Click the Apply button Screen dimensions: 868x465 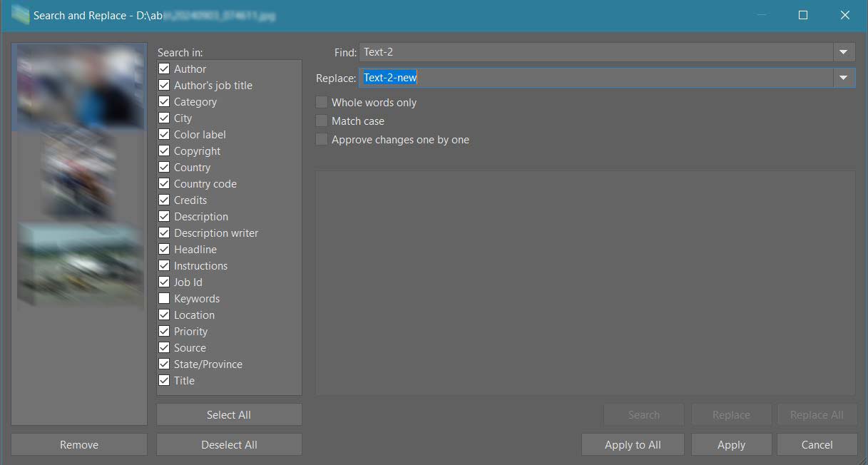731,444
